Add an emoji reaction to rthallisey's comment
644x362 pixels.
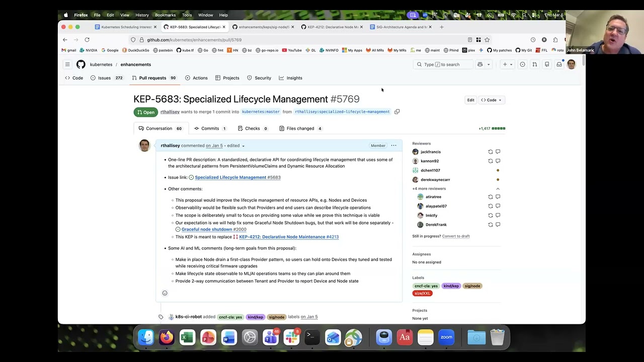tap(165, 293)
